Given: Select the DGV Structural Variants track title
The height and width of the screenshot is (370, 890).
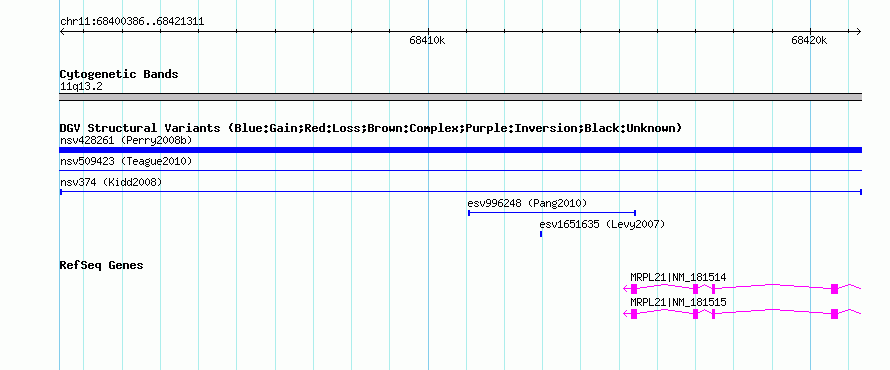Looking at the screenshot, I should point(370,128).
